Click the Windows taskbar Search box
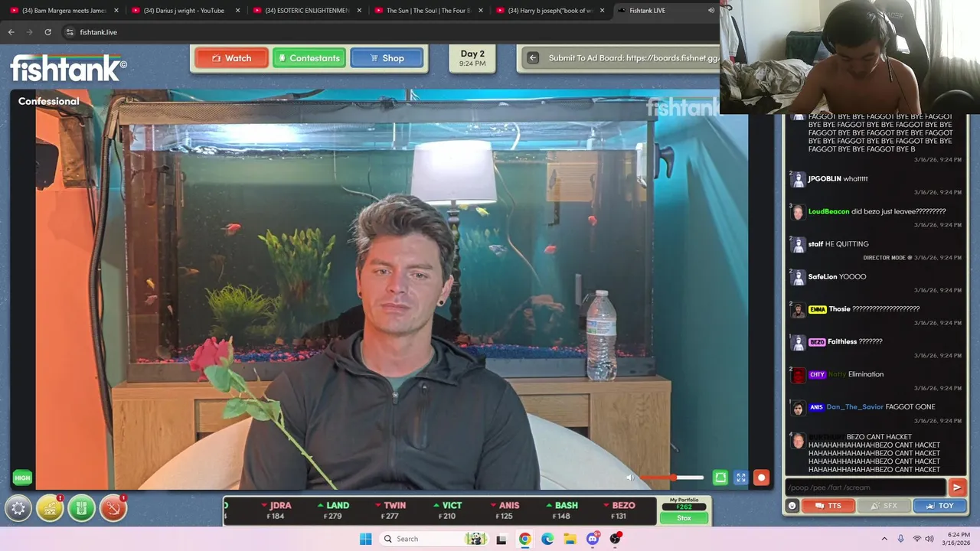Screen dimensions: 980x551 tap(433, 539)
